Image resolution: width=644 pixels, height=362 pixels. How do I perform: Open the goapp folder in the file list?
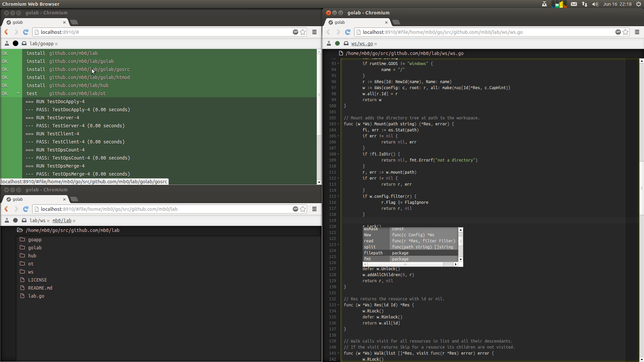(35, 240)
